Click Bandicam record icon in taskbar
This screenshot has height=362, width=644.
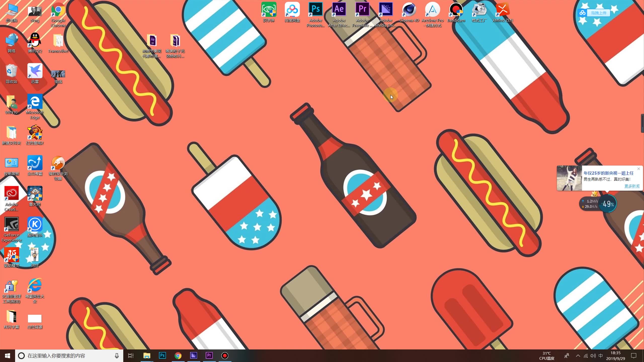[x=225, y=355]
